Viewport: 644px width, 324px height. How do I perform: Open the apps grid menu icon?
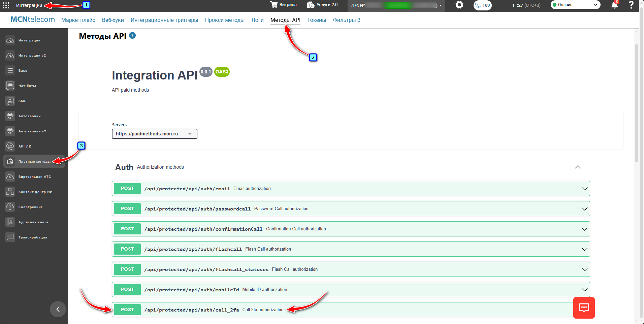tap(6, 5)
